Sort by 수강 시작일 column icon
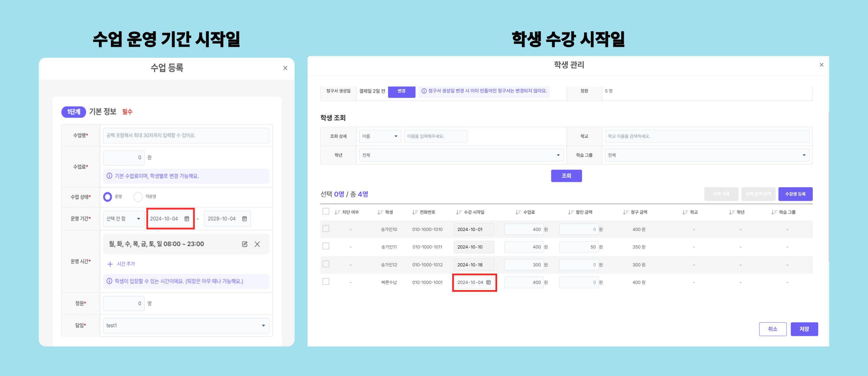Viewport: 868px width, 376px height. (x=459, y=212)
